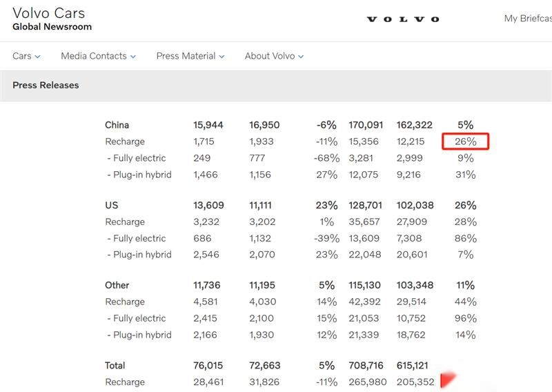
Task: Select the Other Recharge value 4,581
Action: 205,302
